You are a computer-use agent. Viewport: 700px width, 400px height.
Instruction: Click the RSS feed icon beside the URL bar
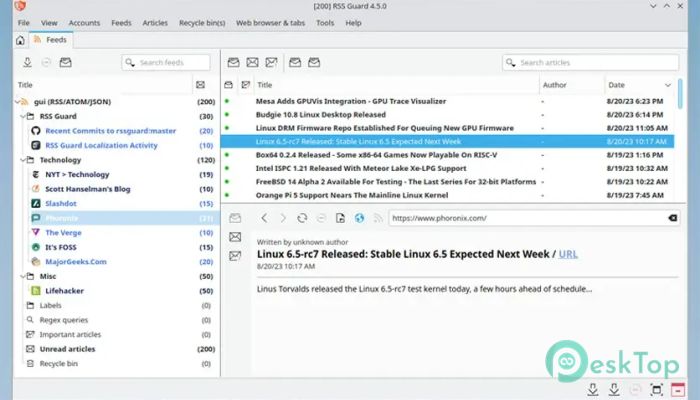click(378, 218)
